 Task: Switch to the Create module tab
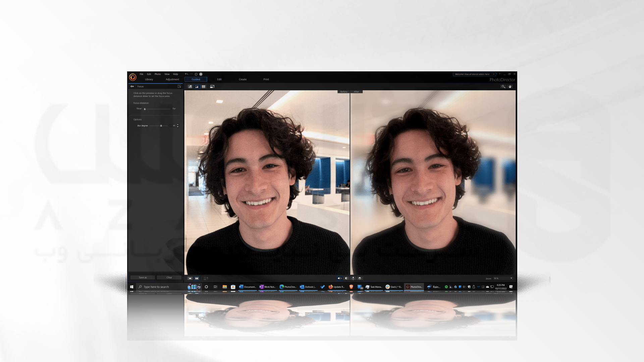243,79
